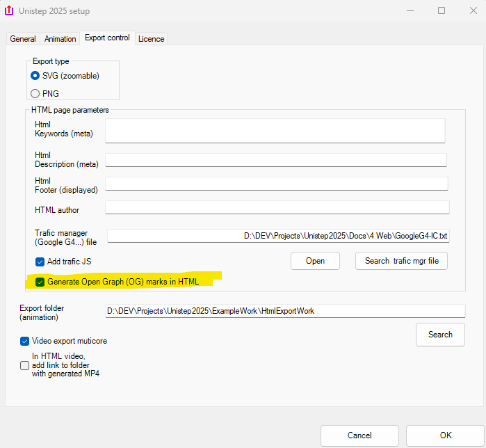The image size is (486, 448).
Task: Choose PNG export type
Action: (x=35, y=93)
